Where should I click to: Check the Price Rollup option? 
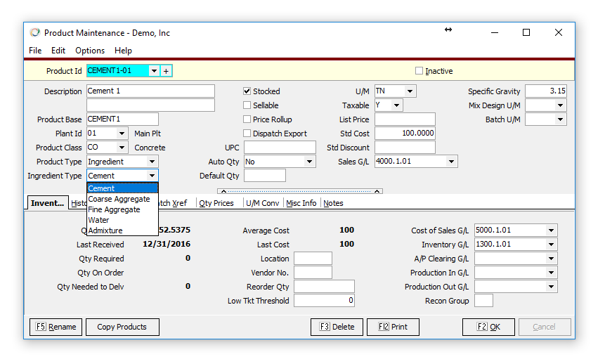(247, 119)
